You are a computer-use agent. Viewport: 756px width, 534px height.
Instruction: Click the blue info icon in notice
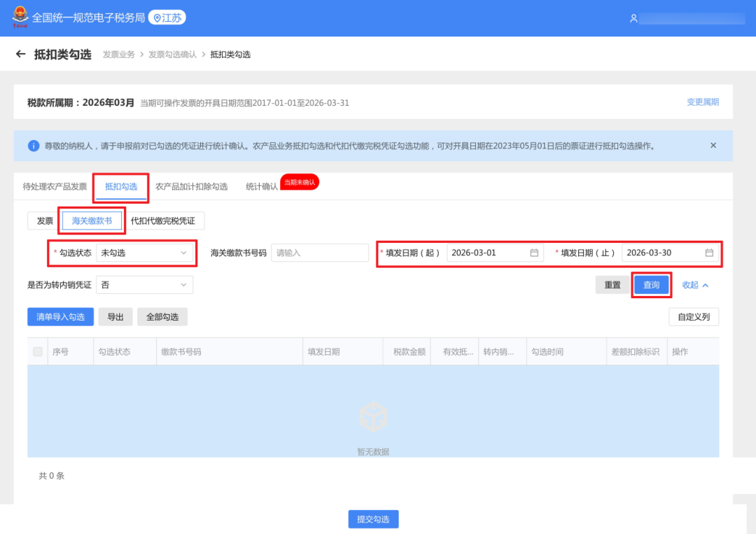pyautogui.click(x=34, y=146)
